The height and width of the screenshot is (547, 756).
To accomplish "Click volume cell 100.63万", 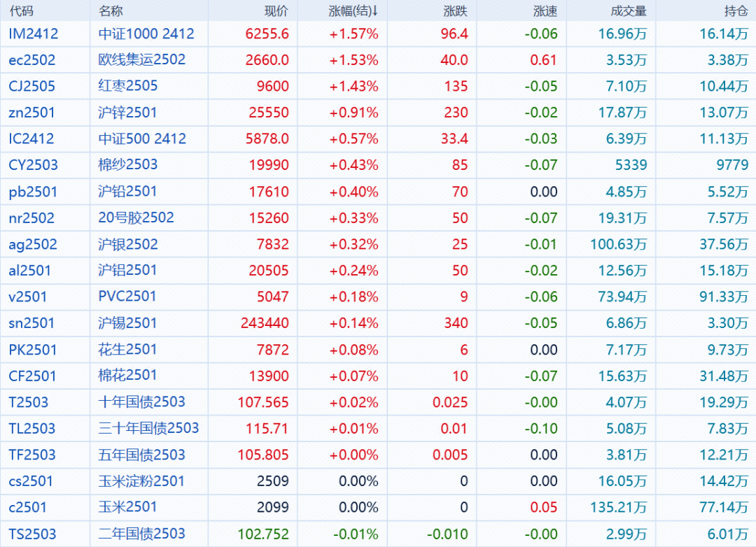I will (619, 244).
